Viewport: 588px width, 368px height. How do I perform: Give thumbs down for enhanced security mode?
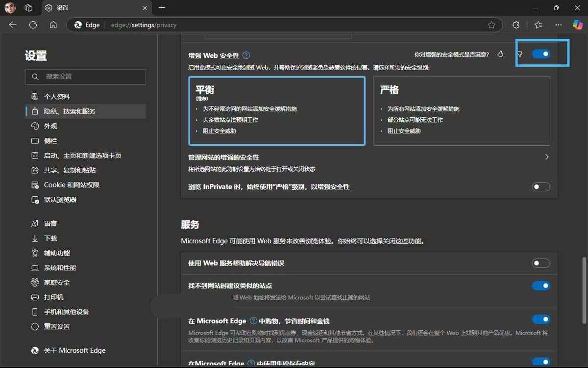pos(520,54)
